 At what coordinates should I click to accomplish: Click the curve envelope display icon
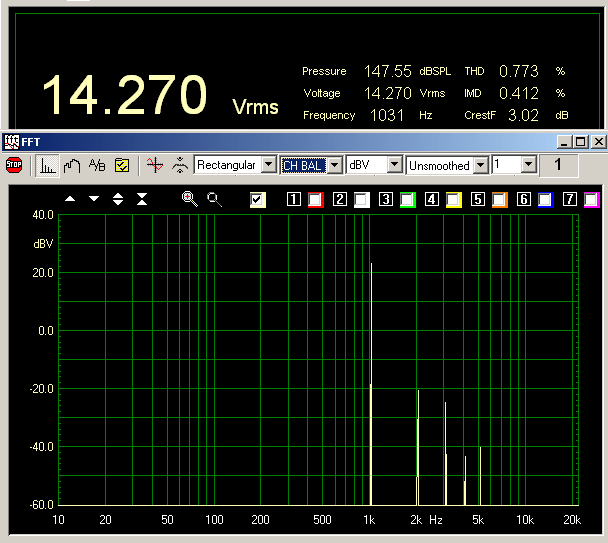tap(71, 165)
